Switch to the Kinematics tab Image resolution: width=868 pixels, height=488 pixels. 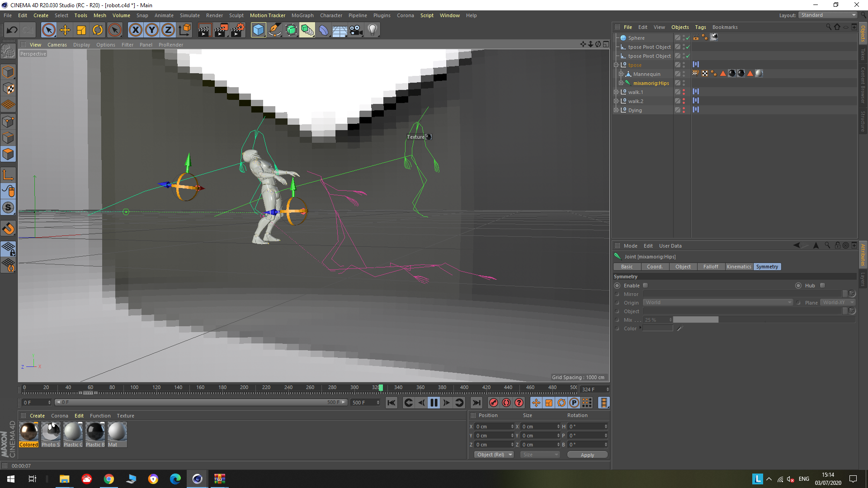[739, 267]
